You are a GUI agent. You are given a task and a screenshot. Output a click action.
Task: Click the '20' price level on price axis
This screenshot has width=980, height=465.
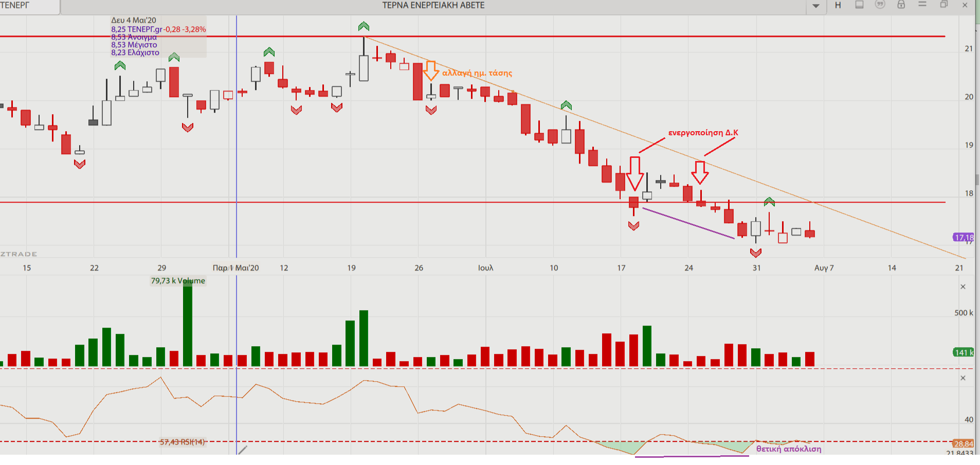pos(969,97)
